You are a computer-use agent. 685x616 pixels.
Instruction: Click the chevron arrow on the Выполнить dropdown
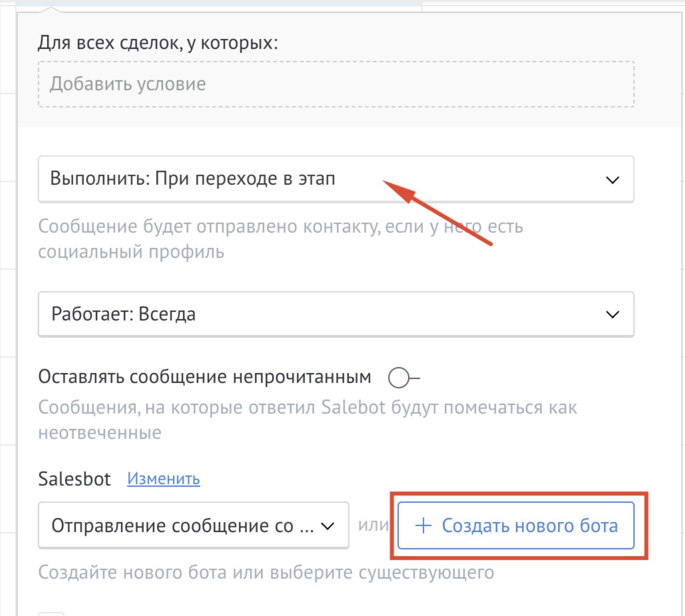(x=612, y=180)
